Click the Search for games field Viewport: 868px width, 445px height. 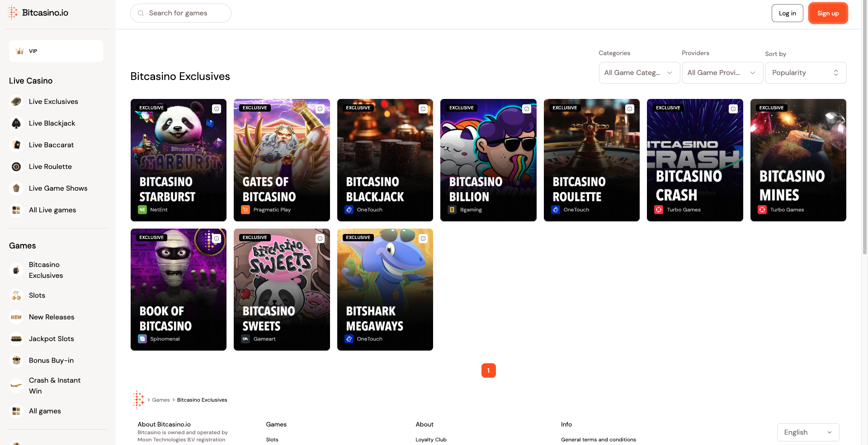point(181,13)
